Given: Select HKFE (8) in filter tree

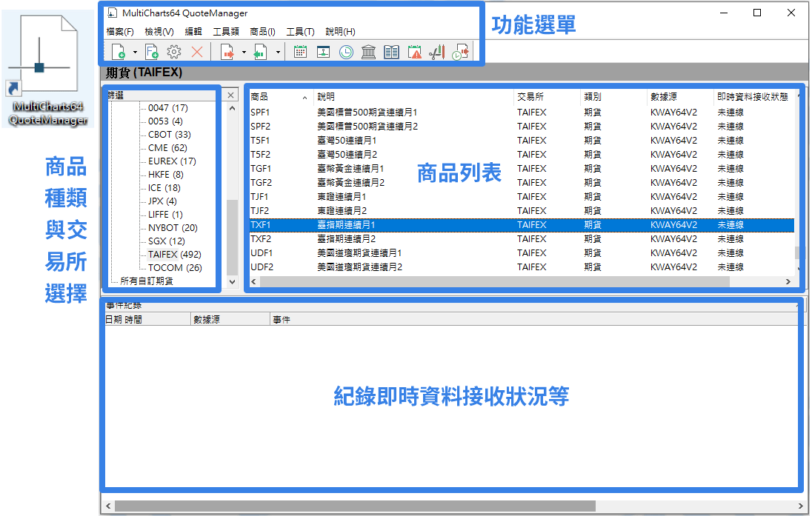Looking at the screenshot, I should [166, 175].
